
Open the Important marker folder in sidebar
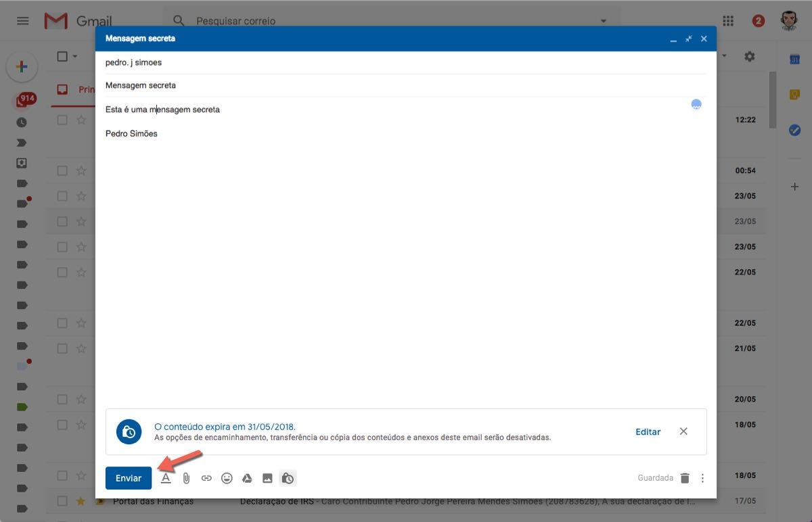[22, 143]
